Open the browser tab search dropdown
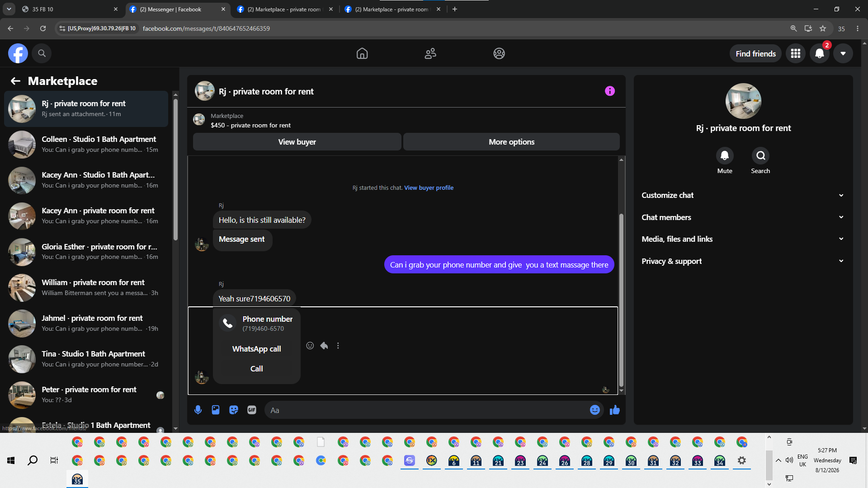 click(9, 9)
